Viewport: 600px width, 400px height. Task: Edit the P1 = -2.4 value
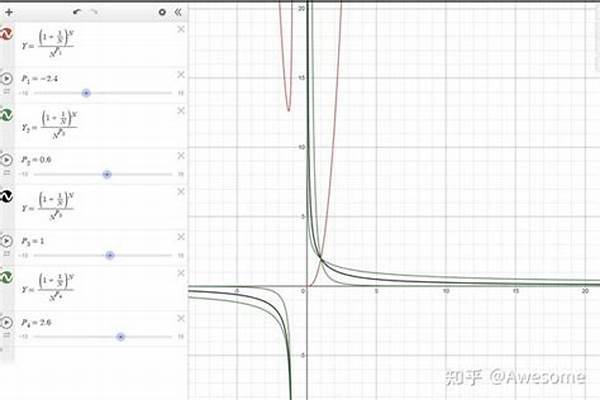tap(39, 79)
